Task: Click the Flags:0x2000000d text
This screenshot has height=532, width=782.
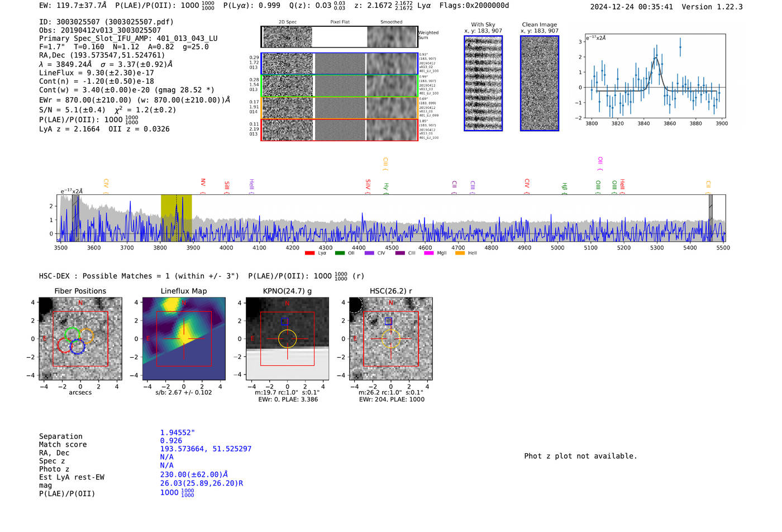Action: 474,6
